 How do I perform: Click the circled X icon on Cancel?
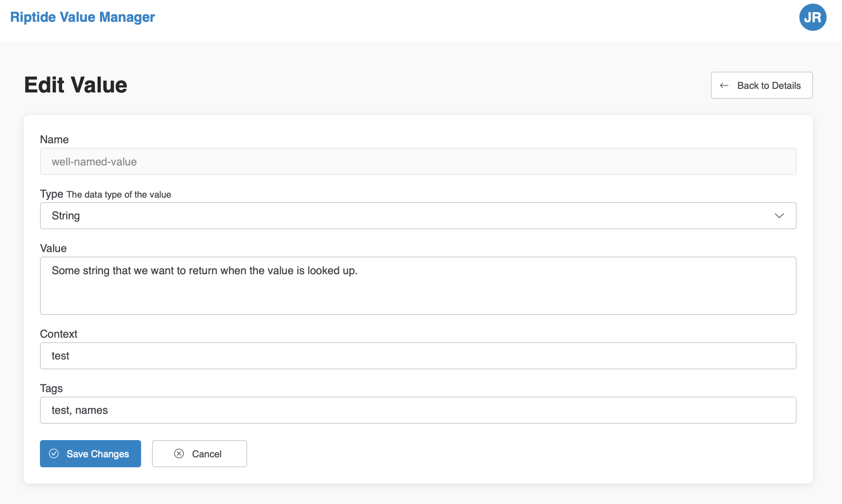(179, 454)
